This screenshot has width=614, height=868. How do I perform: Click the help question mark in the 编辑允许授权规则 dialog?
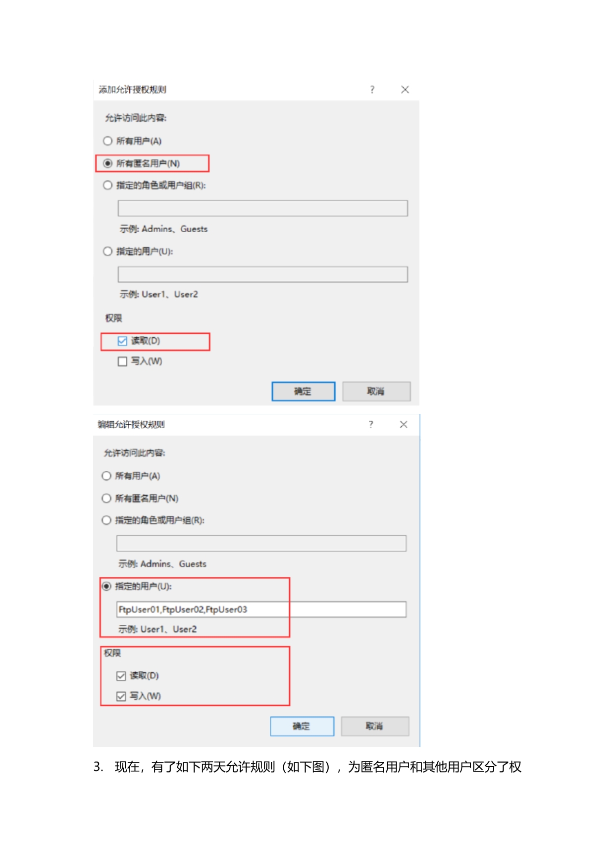coord(371,424)
